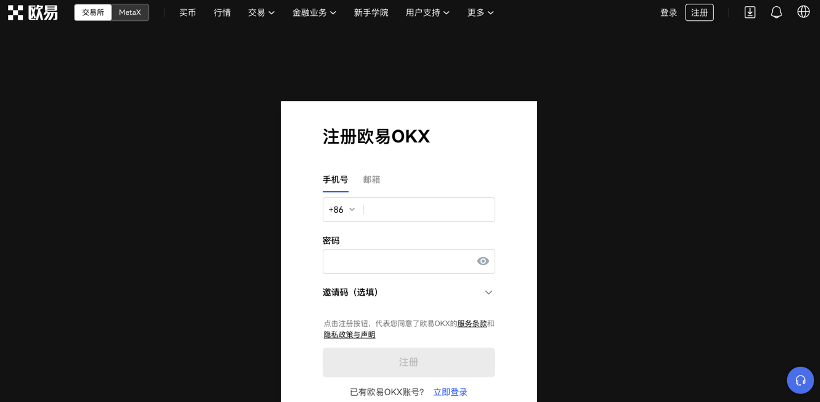Click the 已有欧易OKX账号? text
This screenshot has height=402, width=820.
tap(387, 392)
